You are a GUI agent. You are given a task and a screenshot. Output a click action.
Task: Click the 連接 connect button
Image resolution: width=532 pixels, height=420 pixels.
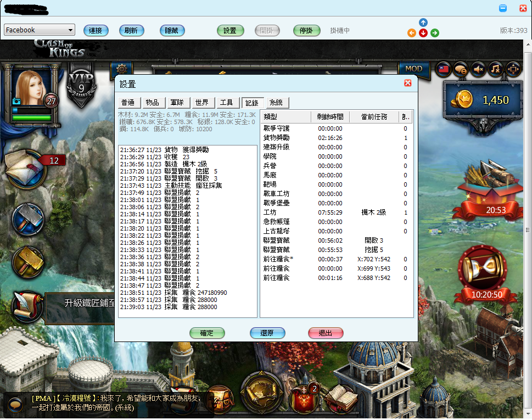pos(96,31)
